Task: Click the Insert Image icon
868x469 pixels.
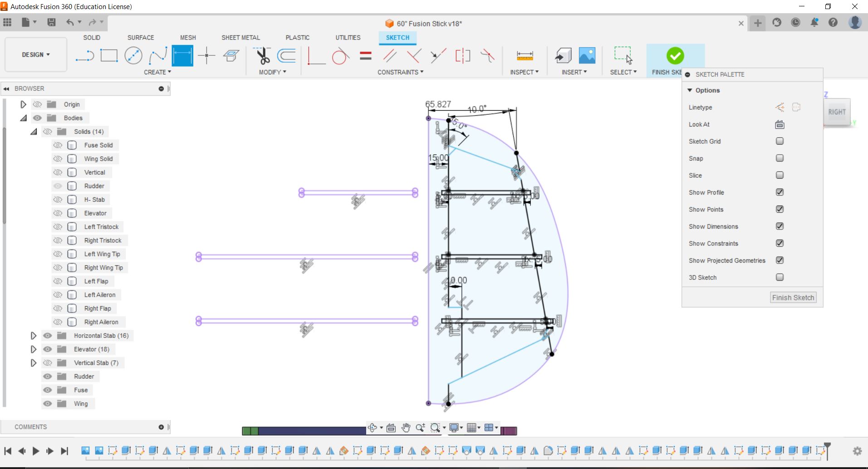Action: pos(587,56)
